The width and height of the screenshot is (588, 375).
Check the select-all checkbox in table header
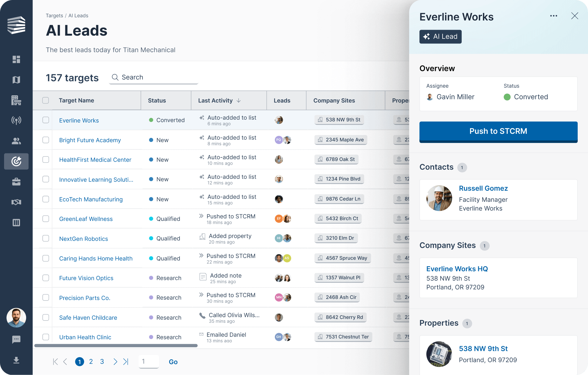point(46,100)
